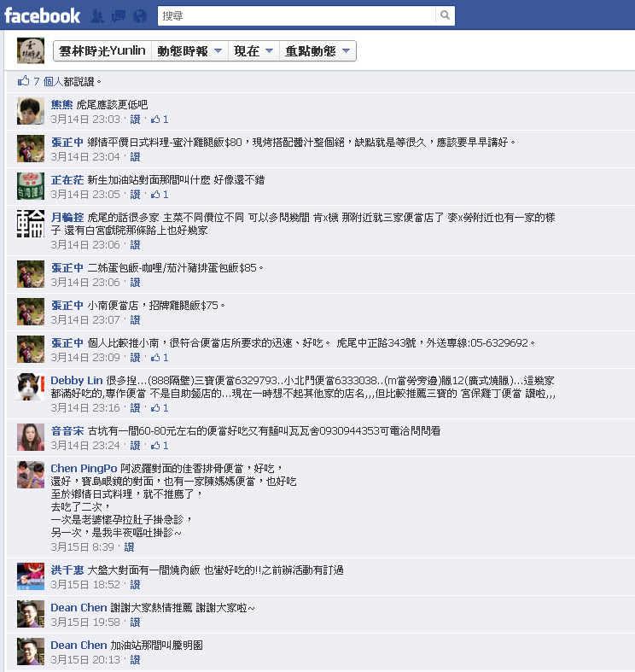
Task: Like 月輪控's comment via 讚 link
Action: pyautogui.click(x=136, y=245)
